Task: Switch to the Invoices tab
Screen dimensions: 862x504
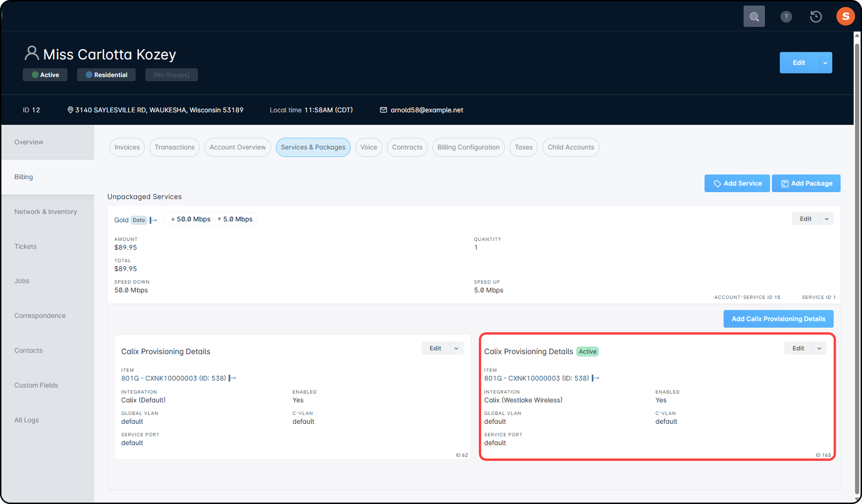Action: tap(127, 147)
